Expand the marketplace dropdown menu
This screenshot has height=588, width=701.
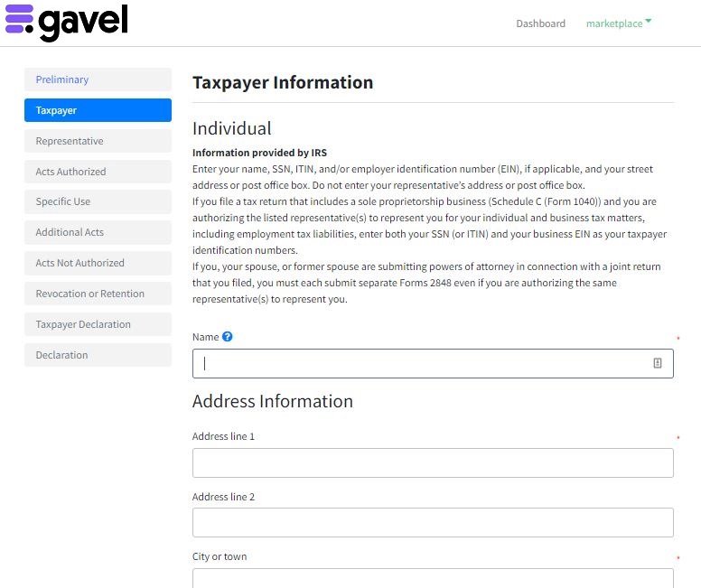click(x=619, y=23)
